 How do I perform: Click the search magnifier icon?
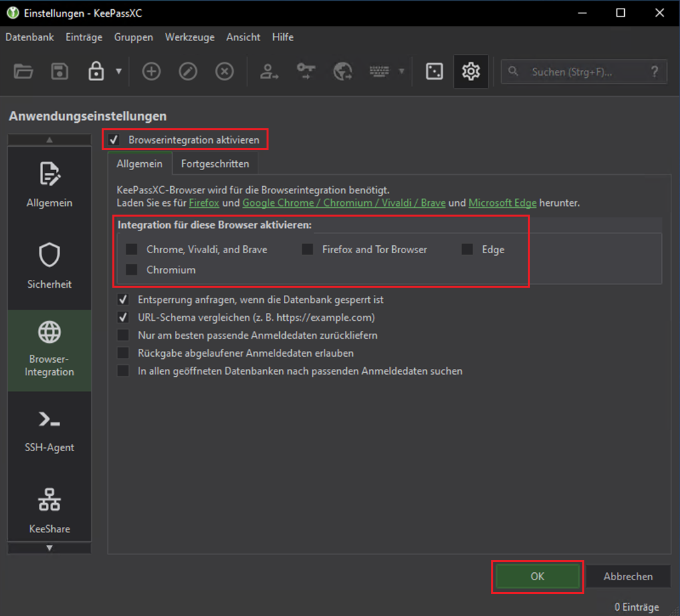click(513, 71)
